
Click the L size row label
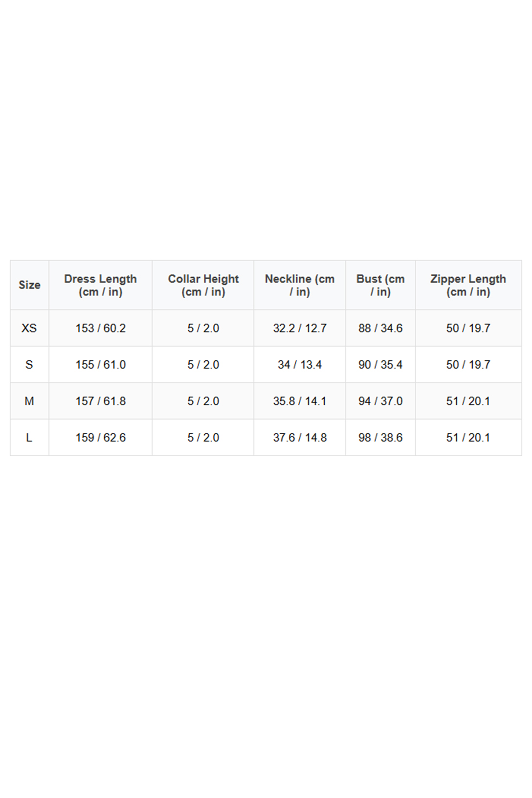tap(29, 438)
